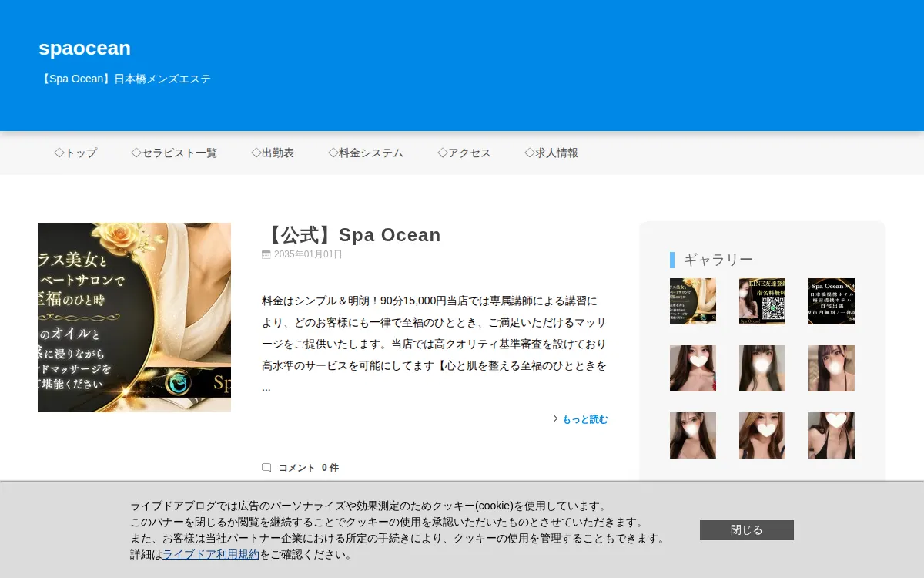Open the second-row right gallery photo
Screen dimensions: 924x578
832,368
